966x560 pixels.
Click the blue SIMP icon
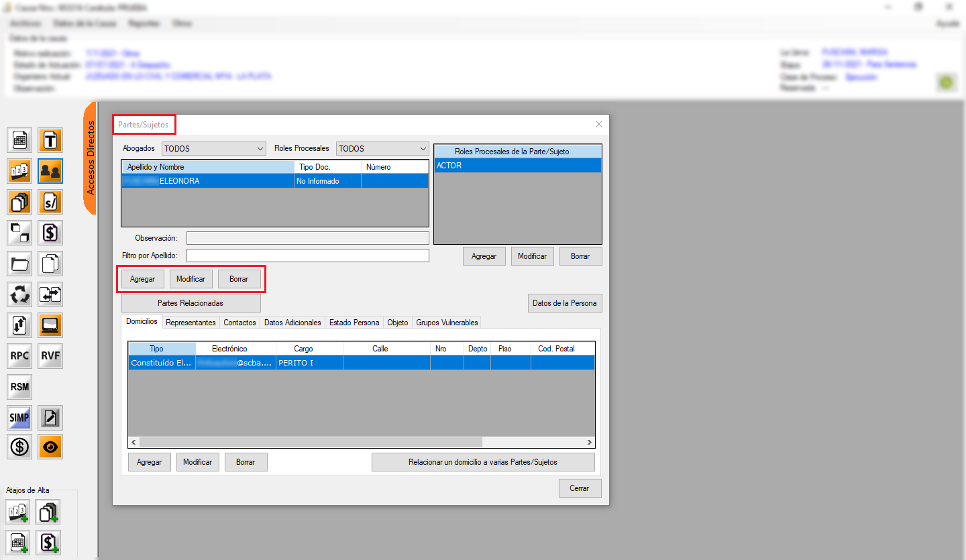(19, 418)
